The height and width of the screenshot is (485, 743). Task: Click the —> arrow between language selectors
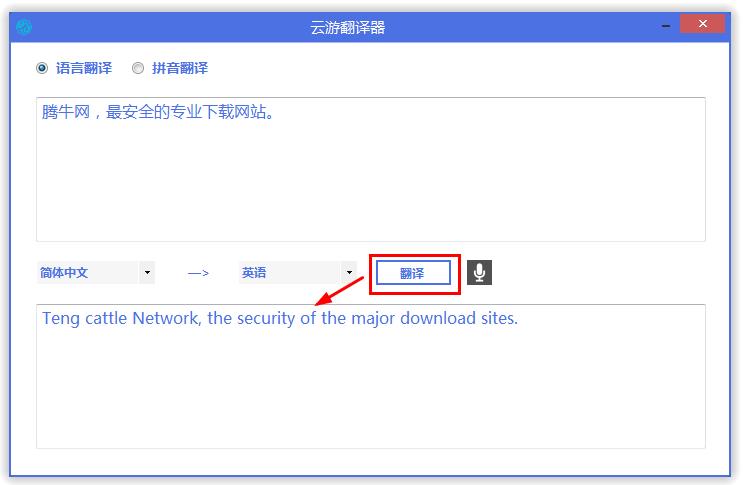[x=198, y=273]
